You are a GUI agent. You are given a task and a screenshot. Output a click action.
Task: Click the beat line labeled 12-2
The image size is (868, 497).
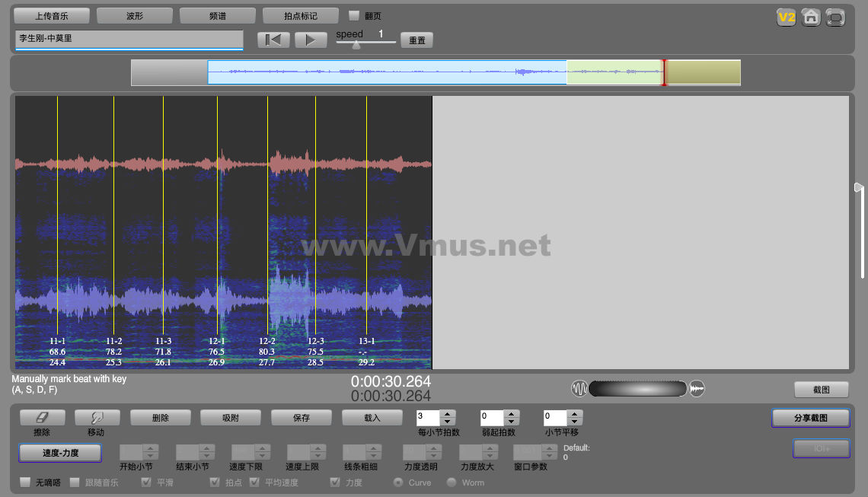click(268, 216)
